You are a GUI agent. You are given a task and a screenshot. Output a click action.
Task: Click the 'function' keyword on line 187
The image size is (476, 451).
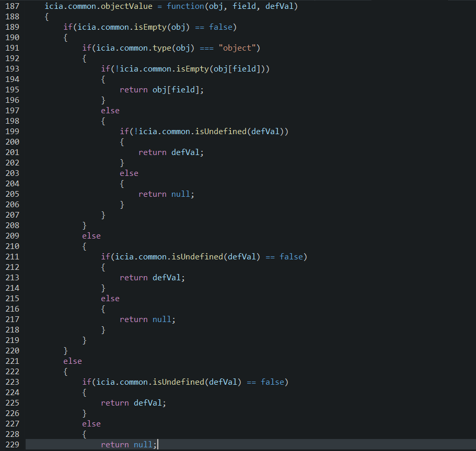(185, 6)
